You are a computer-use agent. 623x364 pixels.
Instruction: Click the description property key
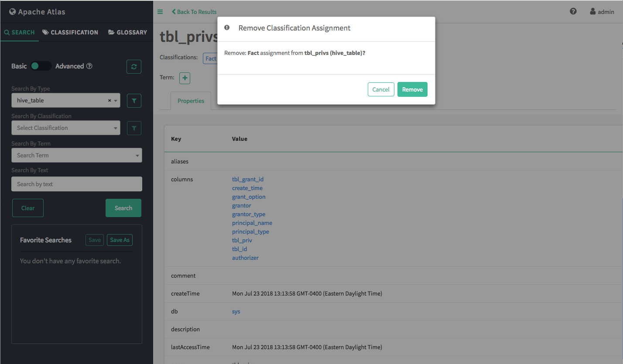[x=185, y=329]
